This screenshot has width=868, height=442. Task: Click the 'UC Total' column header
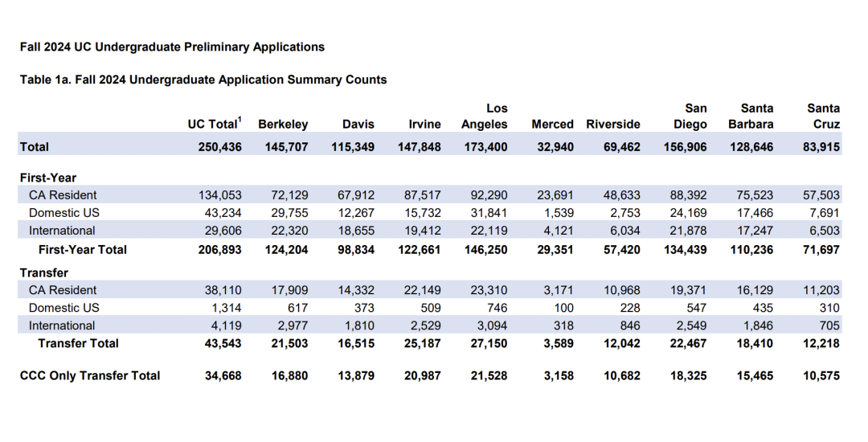point(215,124)
